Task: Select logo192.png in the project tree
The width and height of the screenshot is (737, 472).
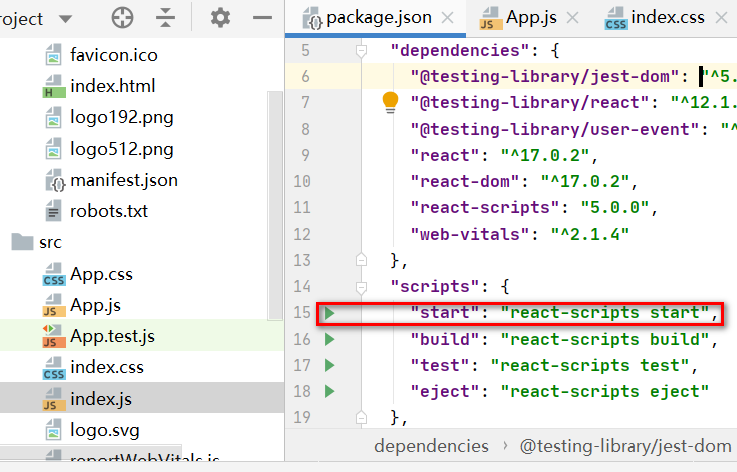Action: [122, 117]
